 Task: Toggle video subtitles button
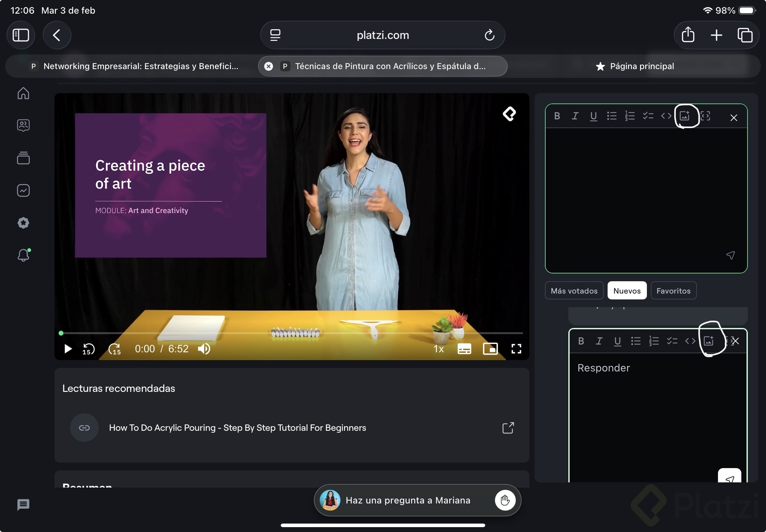(x=464, y=349)
